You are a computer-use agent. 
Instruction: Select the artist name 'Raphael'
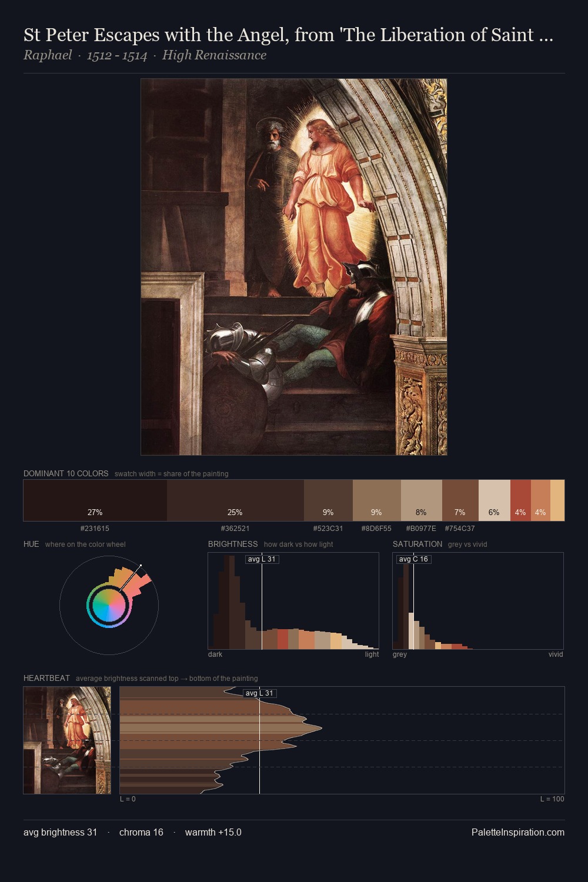[48, 55]
